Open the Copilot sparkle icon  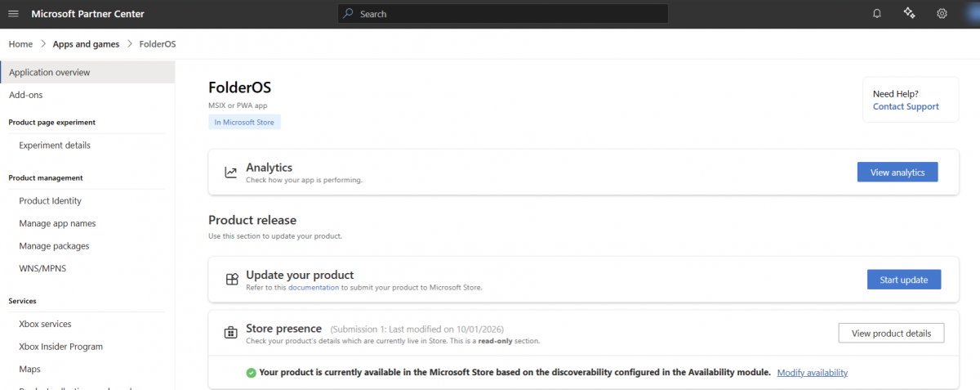[909, 13]
